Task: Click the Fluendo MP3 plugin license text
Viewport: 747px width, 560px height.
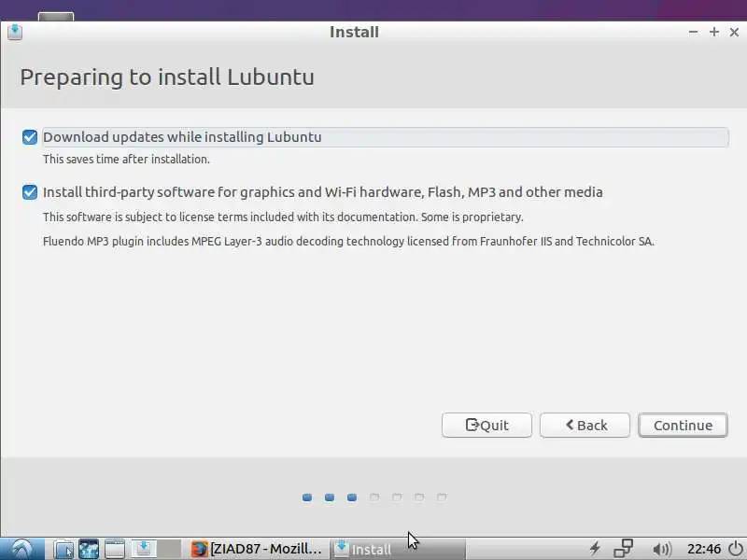Action: tap(348, 242)
